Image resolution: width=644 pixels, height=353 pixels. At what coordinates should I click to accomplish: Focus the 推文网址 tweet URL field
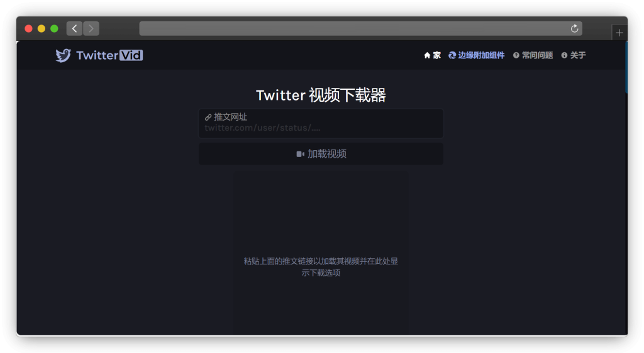pos(321,128)
